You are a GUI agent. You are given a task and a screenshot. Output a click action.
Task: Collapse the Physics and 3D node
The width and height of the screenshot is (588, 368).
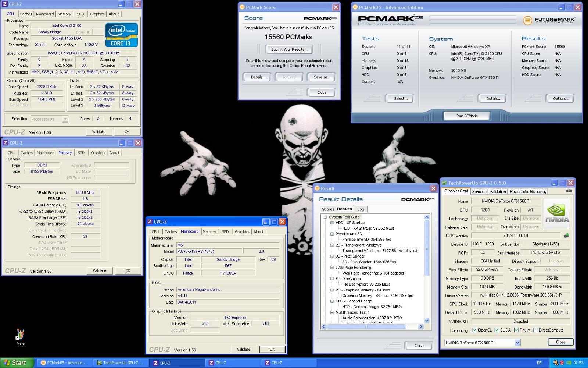pyautogui.click(x=332, y=234)
